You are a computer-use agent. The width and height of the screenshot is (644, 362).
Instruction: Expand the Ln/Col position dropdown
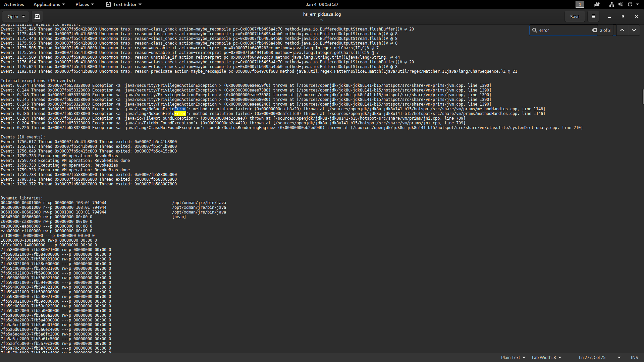point(619,357)
